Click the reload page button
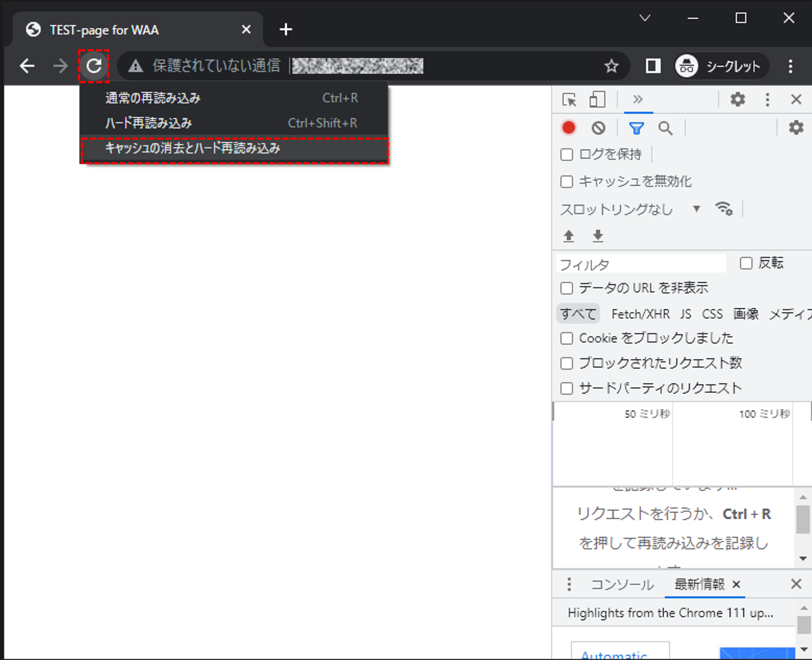This screenshot has height=660, width=812. [x=94, y=66]
